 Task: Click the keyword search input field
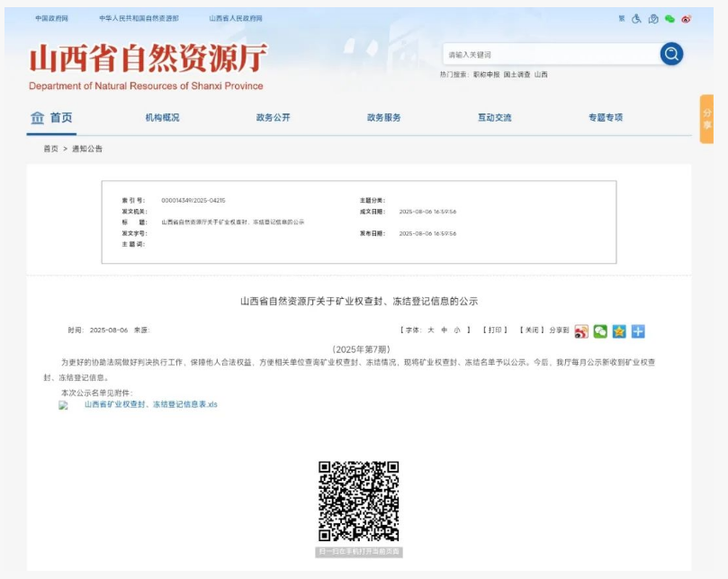click(549, 55)
